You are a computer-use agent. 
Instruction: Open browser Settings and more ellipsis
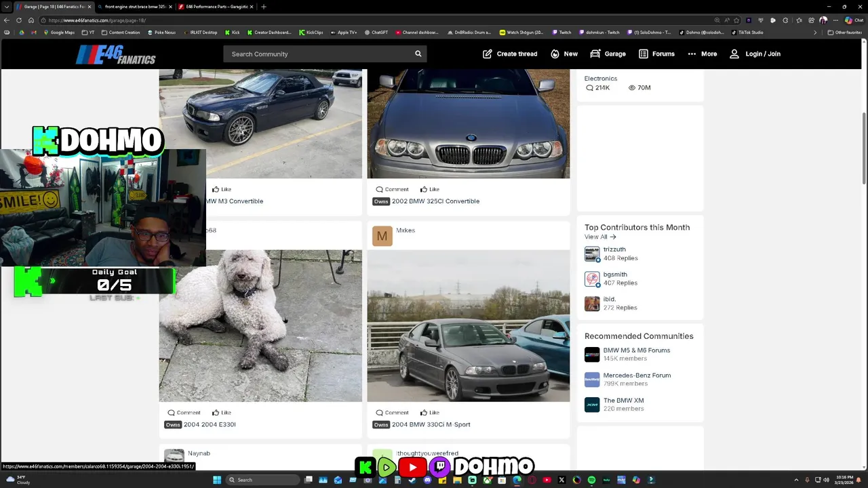[835, 20]
